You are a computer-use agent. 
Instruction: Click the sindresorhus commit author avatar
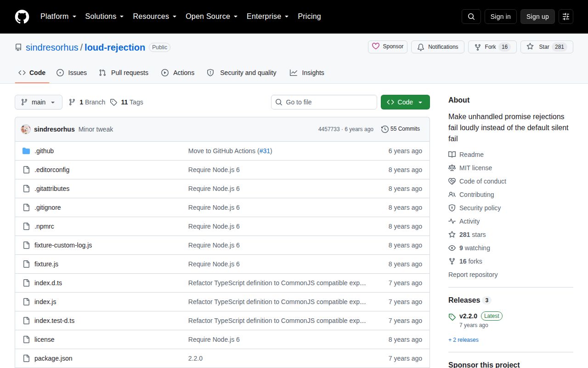pos(26,129)
